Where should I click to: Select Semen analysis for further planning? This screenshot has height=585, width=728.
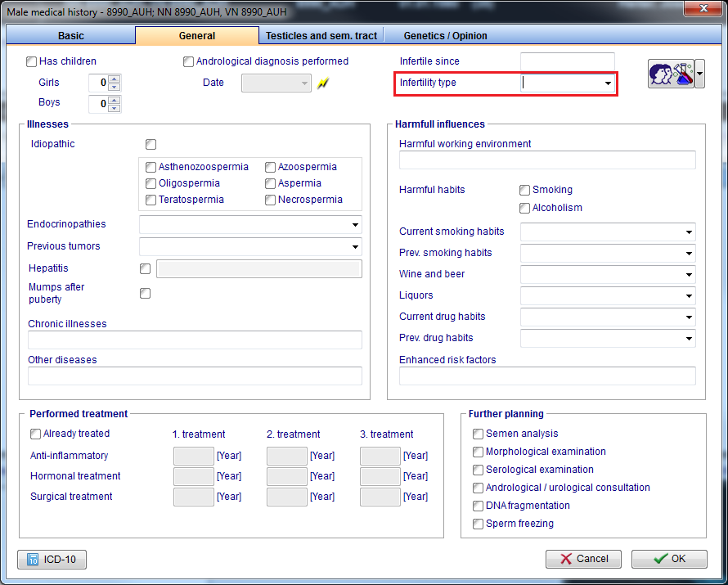(478, 434)
